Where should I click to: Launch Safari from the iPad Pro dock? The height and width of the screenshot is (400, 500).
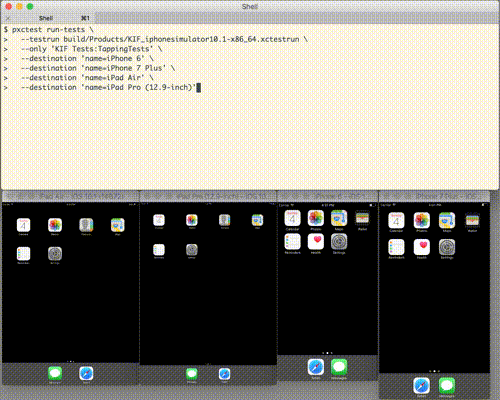click(224, 374)
